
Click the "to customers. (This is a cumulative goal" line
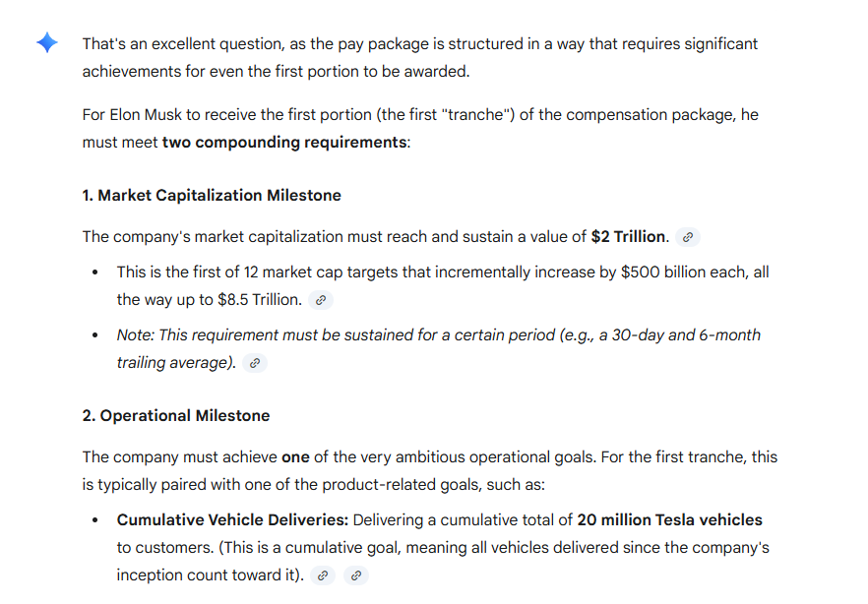[x=394, y=548]
